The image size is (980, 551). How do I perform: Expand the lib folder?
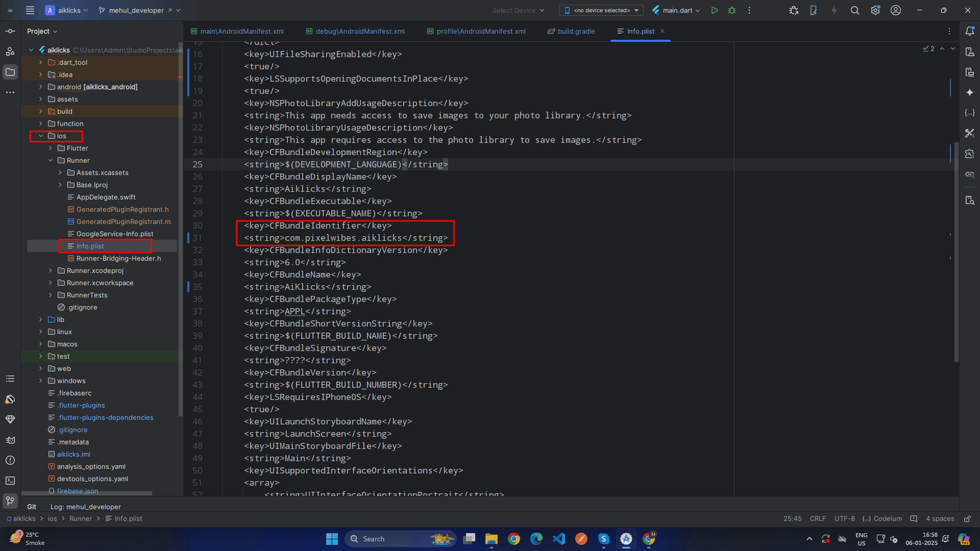coord(41,320)
